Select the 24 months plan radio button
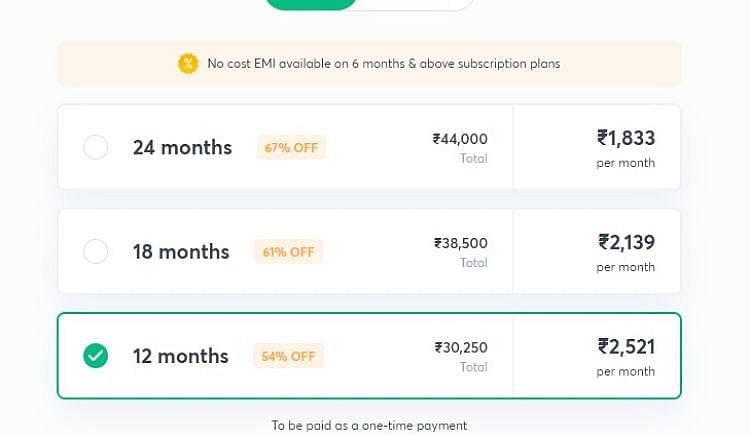The height and width of the screenshot is (435, 750). click(x=96, y=147)
